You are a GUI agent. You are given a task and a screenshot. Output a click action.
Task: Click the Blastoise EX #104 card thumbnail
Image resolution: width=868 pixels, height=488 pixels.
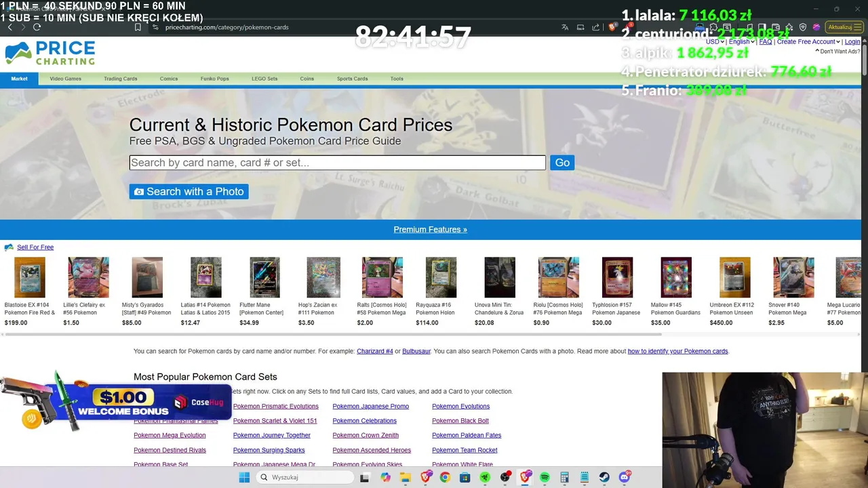(x=30, y=277)
